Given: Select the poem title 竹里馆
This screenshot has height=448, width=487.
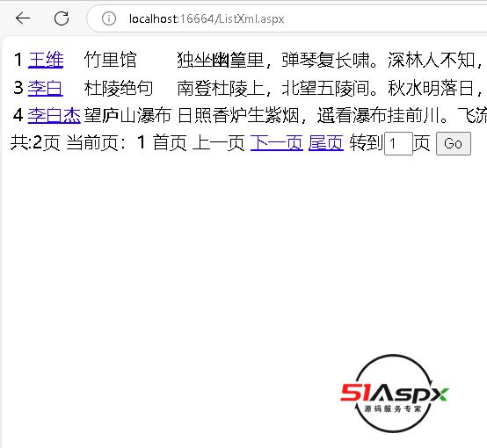Looking at the screenshot, I should (110, 60).
